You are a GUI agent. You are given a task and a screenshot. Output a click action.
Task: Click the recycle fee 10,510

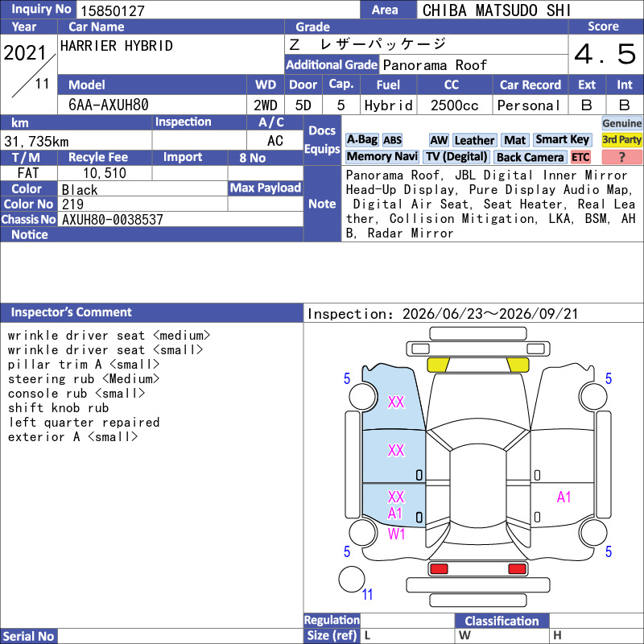pyautogui.click(x=105, y=173)
